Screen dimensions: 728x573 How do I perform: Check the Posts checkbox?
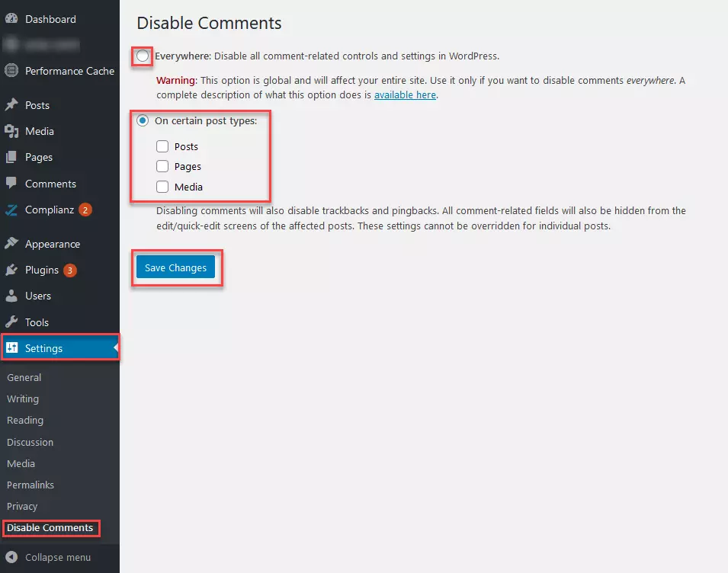162,146
